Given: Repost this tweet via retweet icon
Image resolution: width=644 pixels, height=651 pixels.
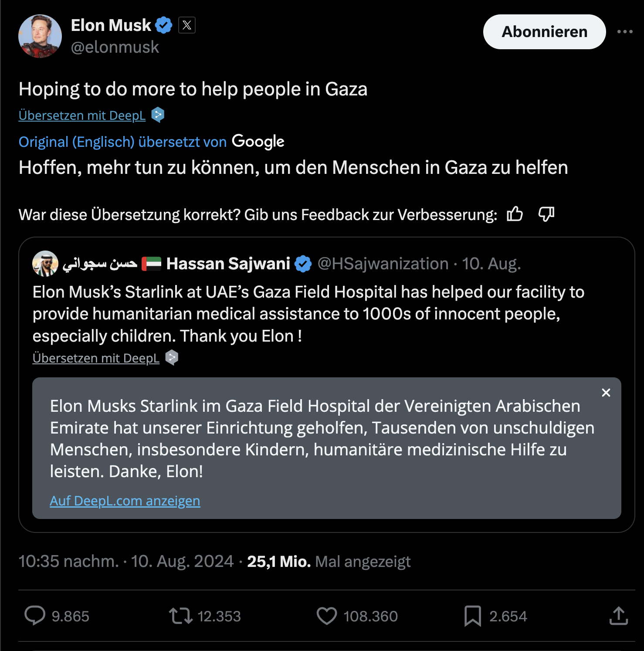Looking at the screenshot, I should coord(181,616).
